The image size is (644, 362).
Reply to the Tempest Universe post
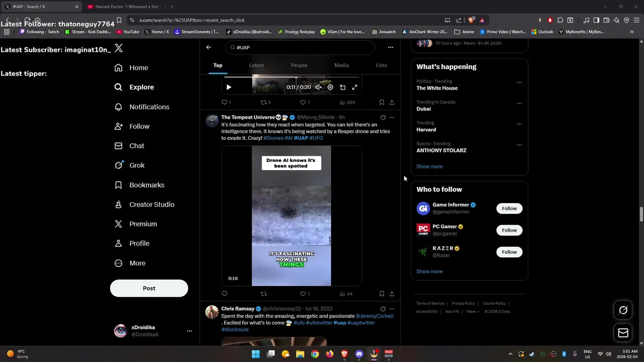pos(224,294)
